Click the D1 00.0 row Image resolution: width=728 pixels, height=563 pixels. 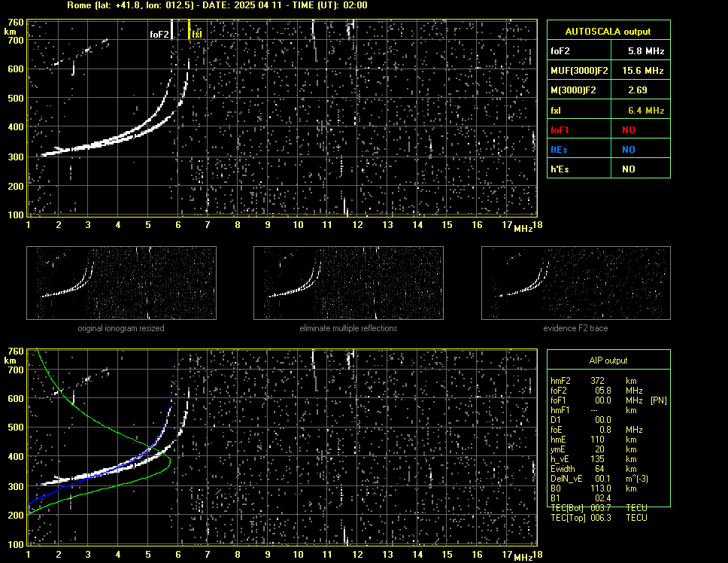581,420
